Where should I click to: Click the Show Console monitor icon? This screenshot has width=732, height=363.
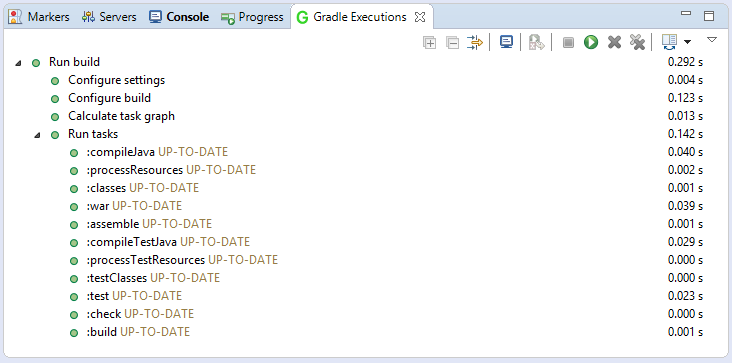click(x=506, y=42)
